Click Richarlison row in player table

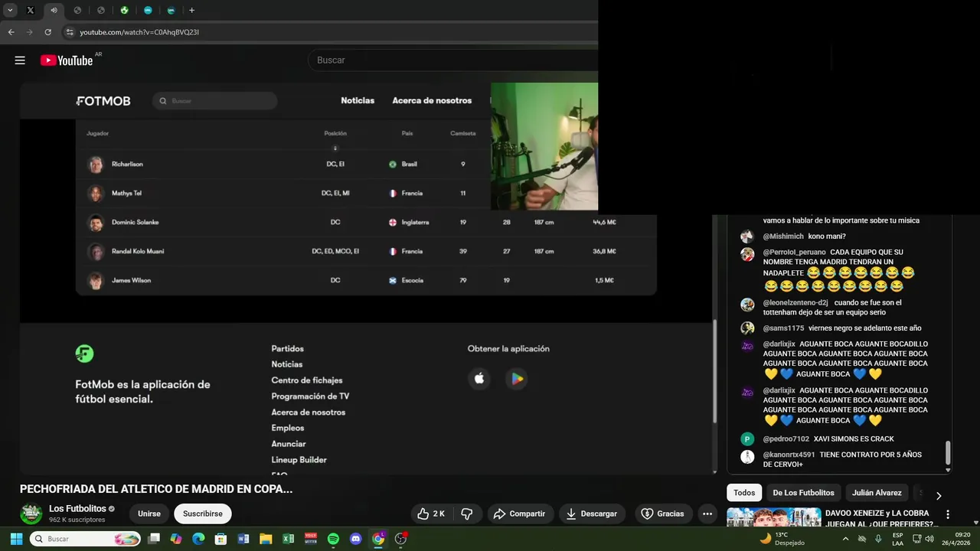tap(283, 164)
